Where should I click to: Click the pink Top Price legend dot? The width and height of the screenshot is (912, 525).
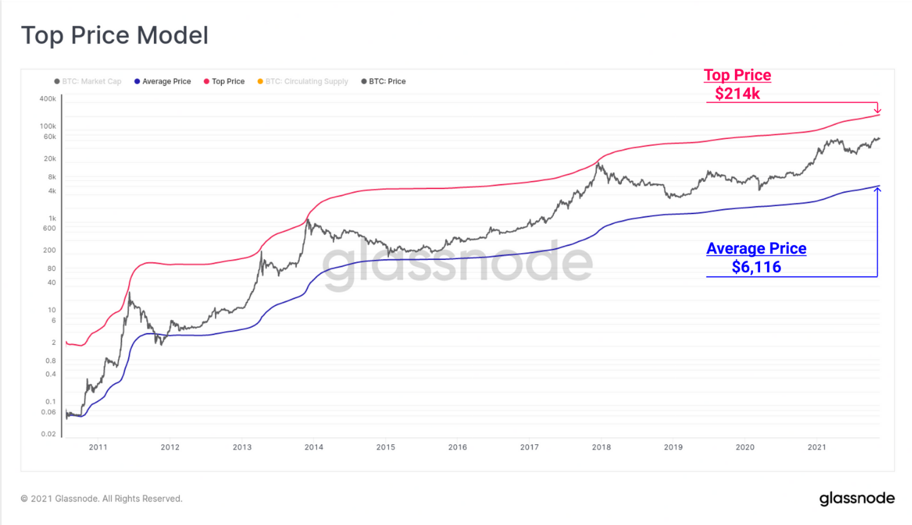coord(206,81)
